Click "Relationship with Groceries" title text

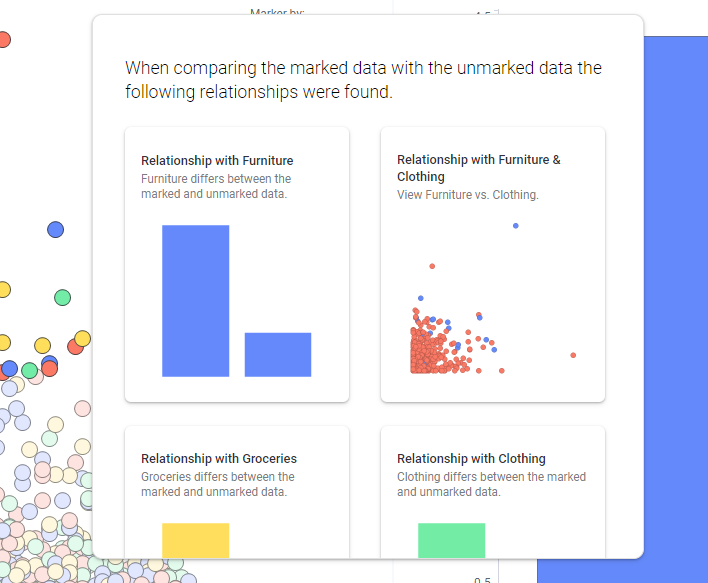click(x=219, y=459)
